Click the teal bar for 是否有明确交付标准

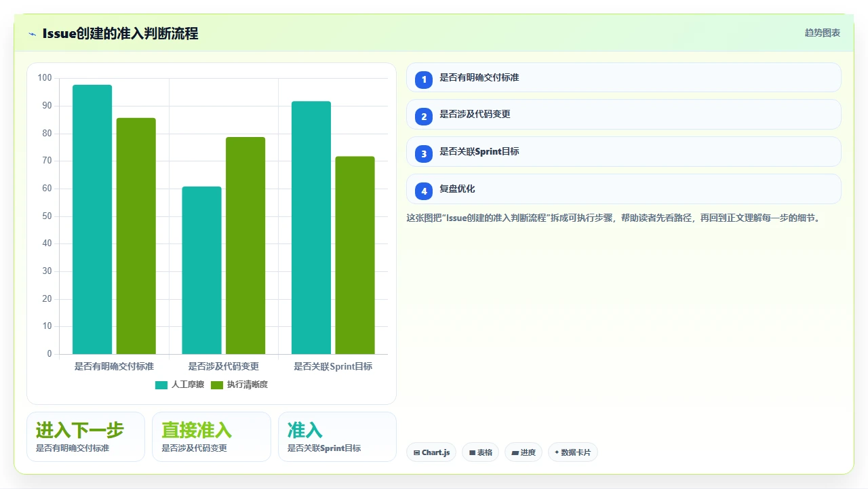point(92,219)
